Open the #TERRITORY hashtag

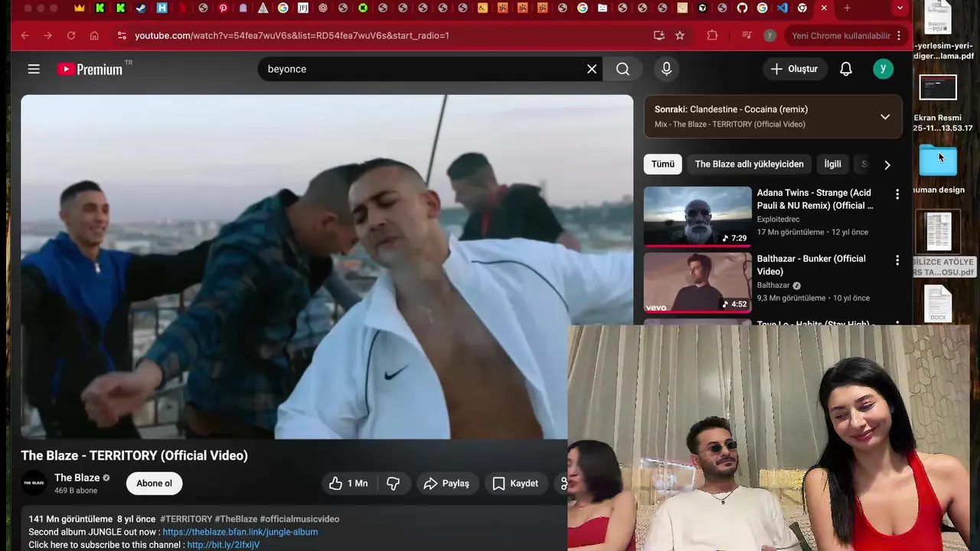coord(186,519)
